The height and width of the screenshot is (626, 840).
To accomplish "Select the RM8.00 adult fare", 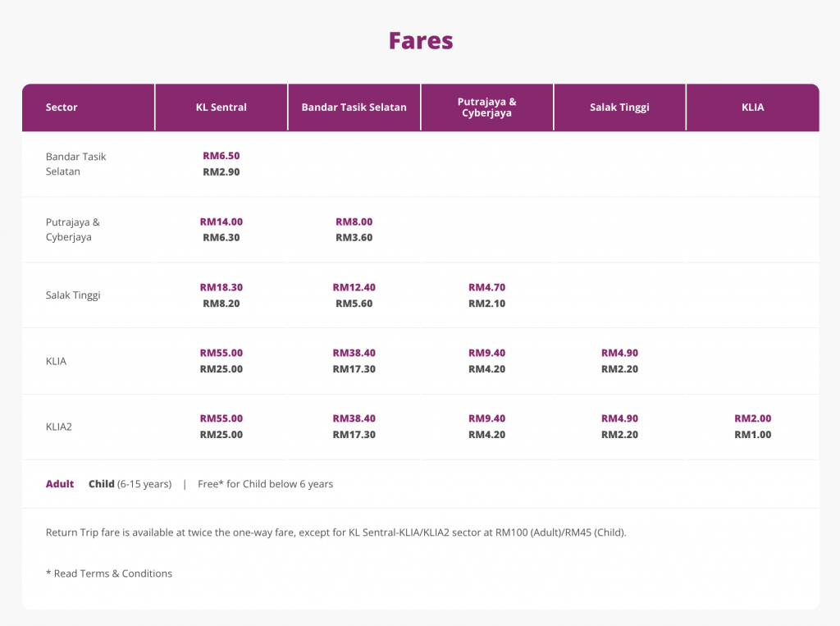I will (354, 222).
